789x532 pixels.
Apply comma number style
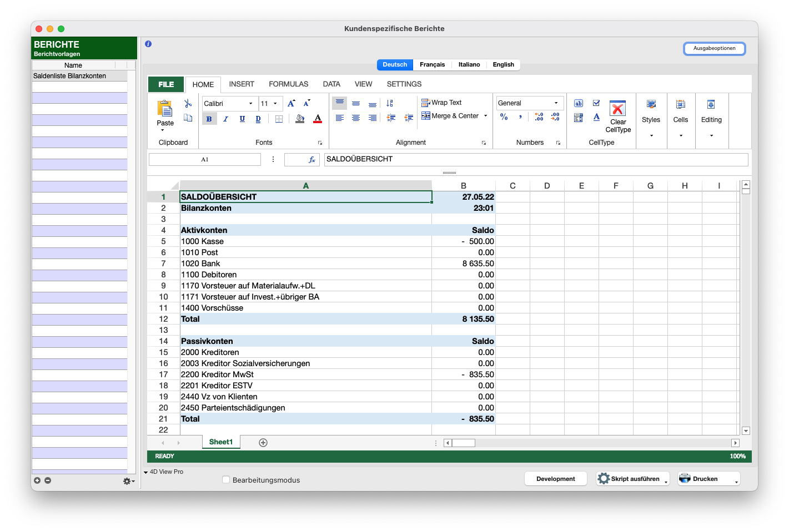[x=520, y=116]
